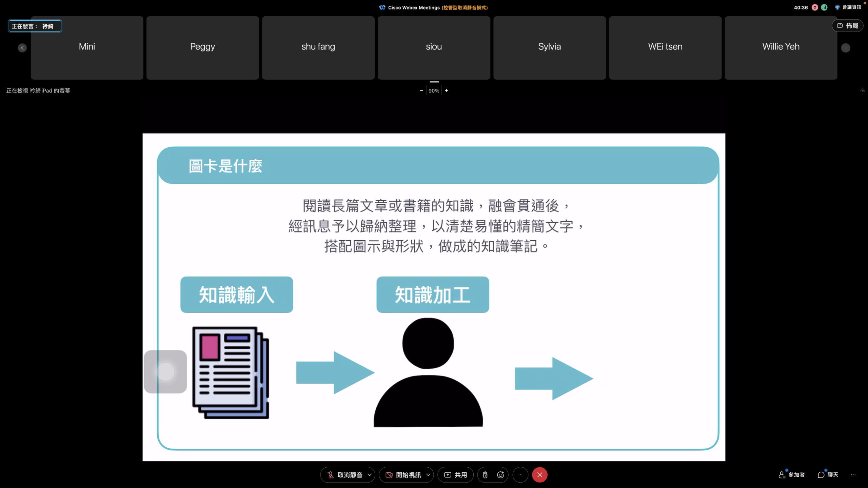The image size is (868, 488).
Task: Click the green network status icon
Action: 824,7
